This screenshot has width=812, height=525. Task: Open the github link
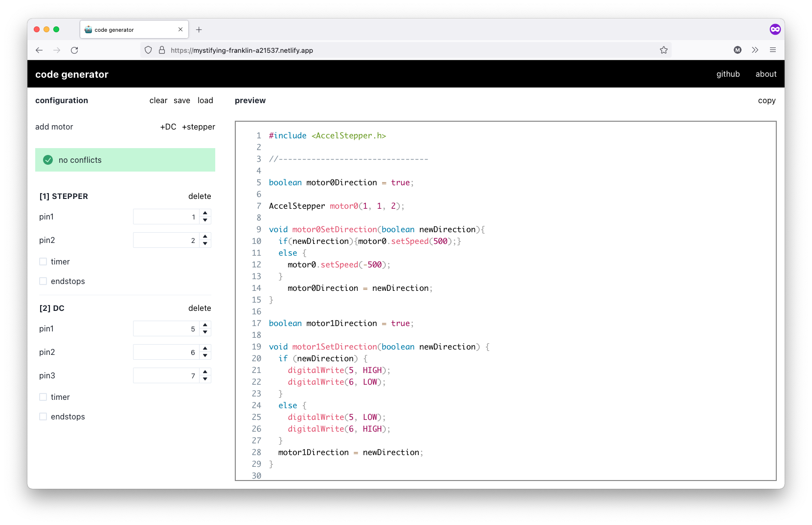[x=728, y=74]
